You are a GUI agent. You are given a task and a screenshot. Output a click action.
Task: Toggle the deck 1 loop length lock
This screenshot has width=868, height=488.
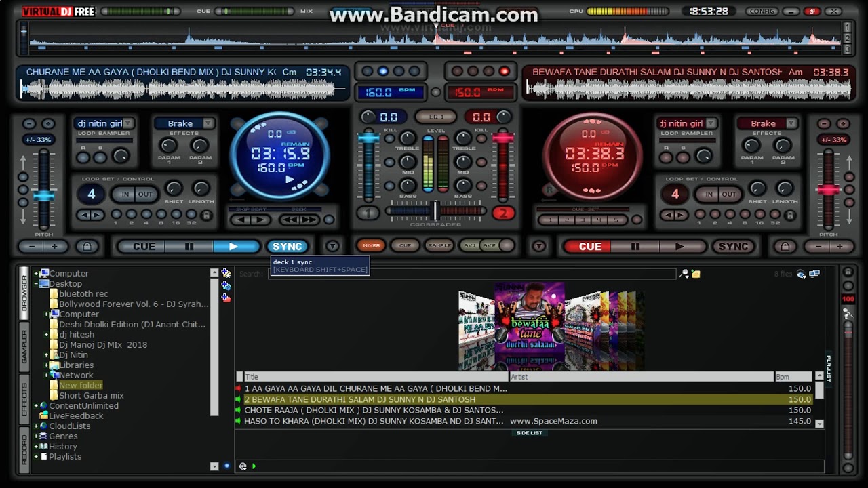click(x=206, y=216)
